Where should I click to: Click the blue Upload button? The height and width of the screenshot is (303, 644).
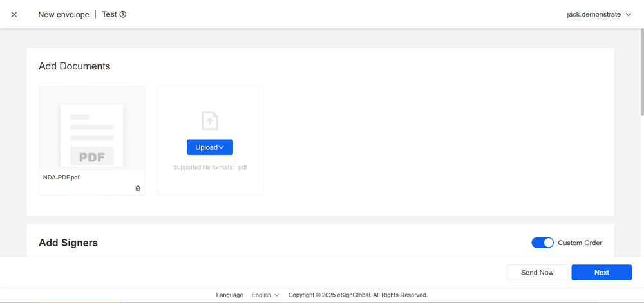pyautogui.click(x=210, y=147)
